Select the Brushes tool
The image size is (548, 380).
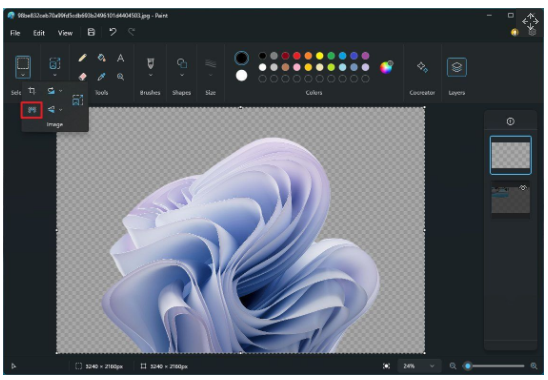pyautogui.click(x=150, y=63)
